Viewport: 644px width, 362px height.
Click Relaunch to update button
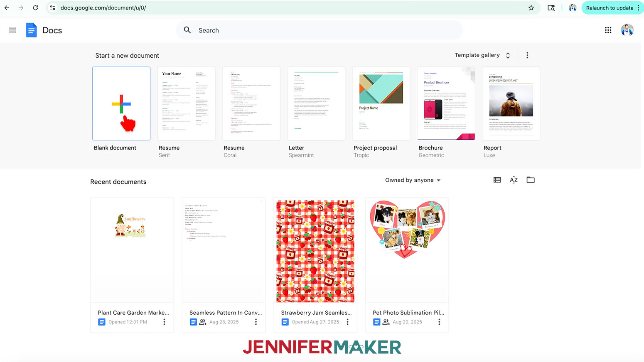pyautogui.click(x=610, y=8)
